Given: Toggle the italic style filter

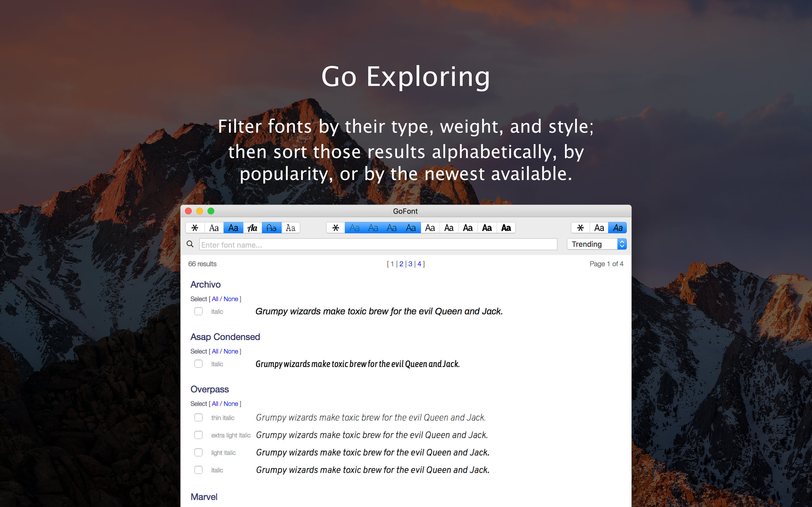Looking at the screenshot, I should (617, 228).
